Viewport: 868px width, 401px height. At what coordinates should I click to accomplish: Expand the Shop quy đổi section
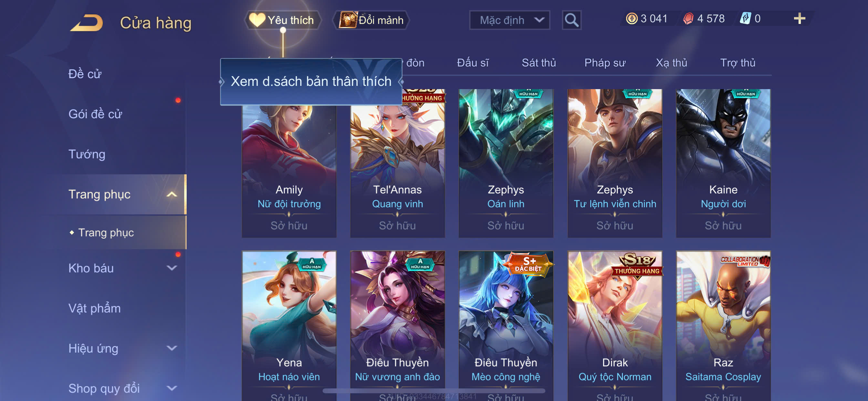pos(172,388)
